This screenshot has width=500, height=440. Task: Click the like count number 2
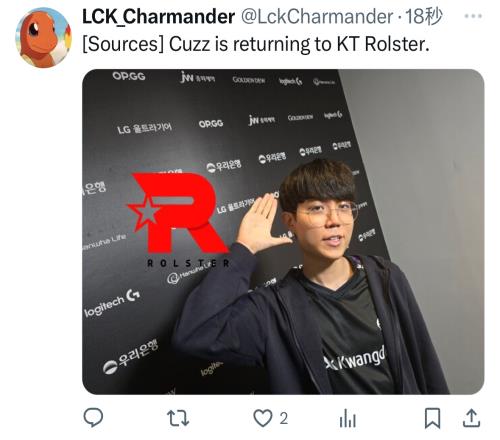(x=283, y=418)
